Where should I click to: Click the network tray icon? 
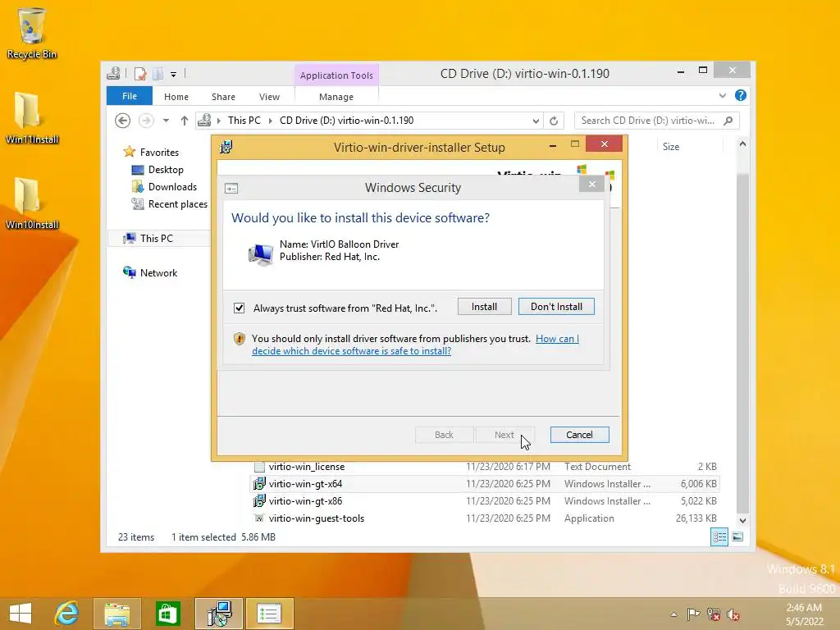(713, 614)
